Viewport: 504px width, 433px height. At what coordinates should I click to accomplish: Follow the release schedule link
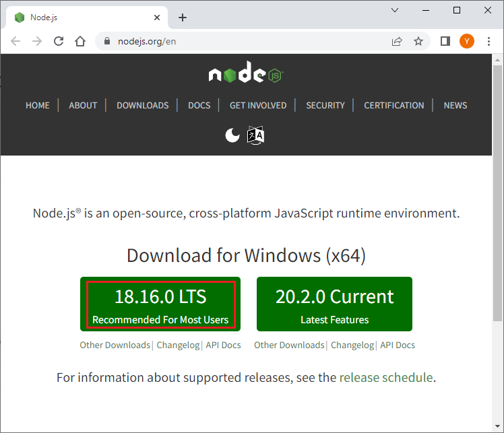(x=386, y=377)
